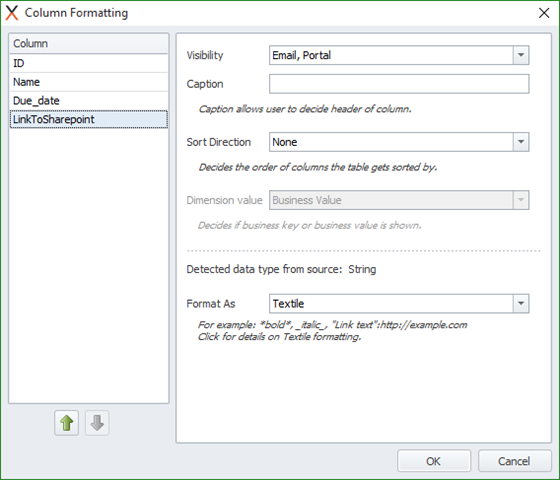Image resolution: width=560 pixels, height=480 pixels.
Task: Click the Email, Portal visibility field
Action: click(x=391, y=55)
